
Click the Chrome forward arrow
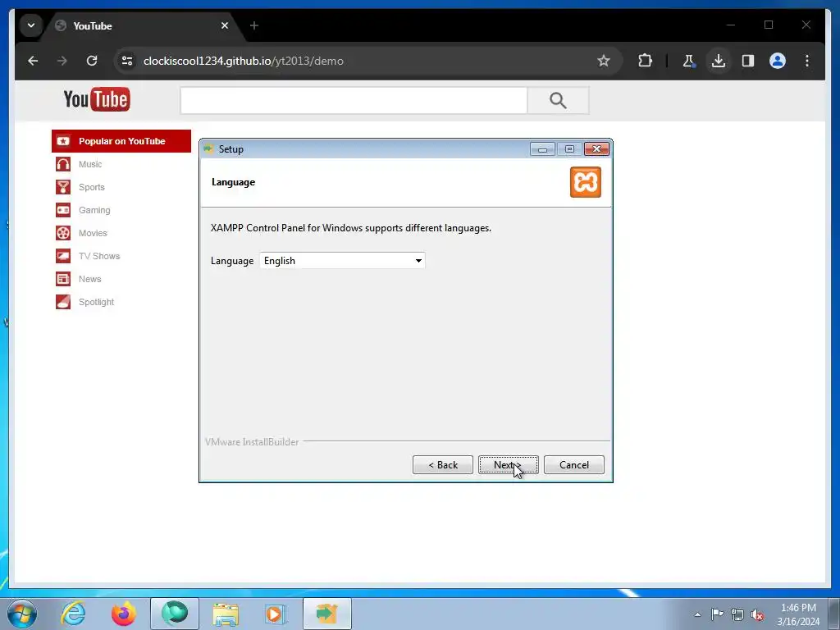click(x=62, y=61)
